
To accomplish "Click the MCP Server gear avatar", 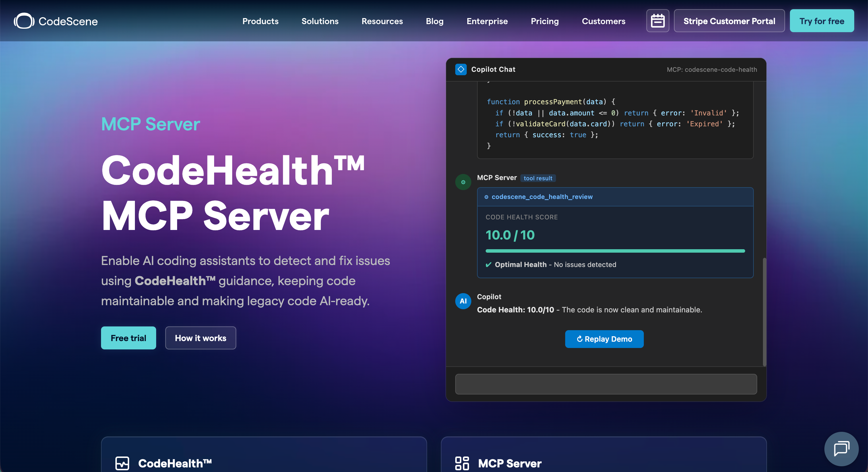I will click(x=463, y=182).
